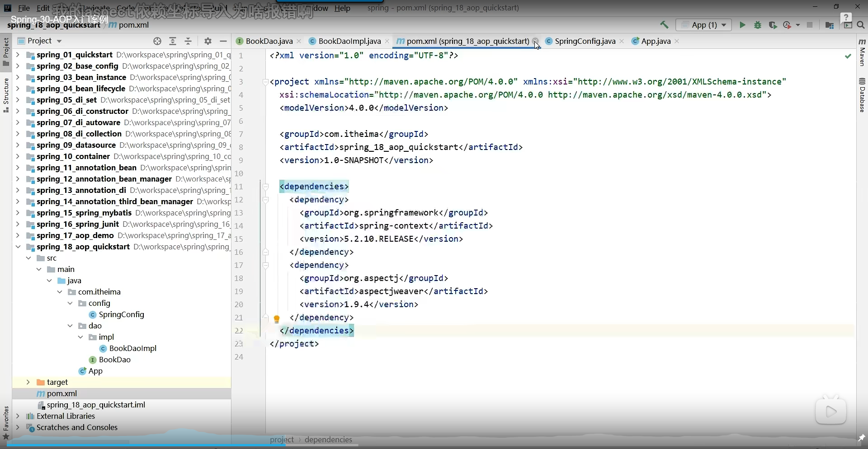Expand the target folder

tap(28, 382)
